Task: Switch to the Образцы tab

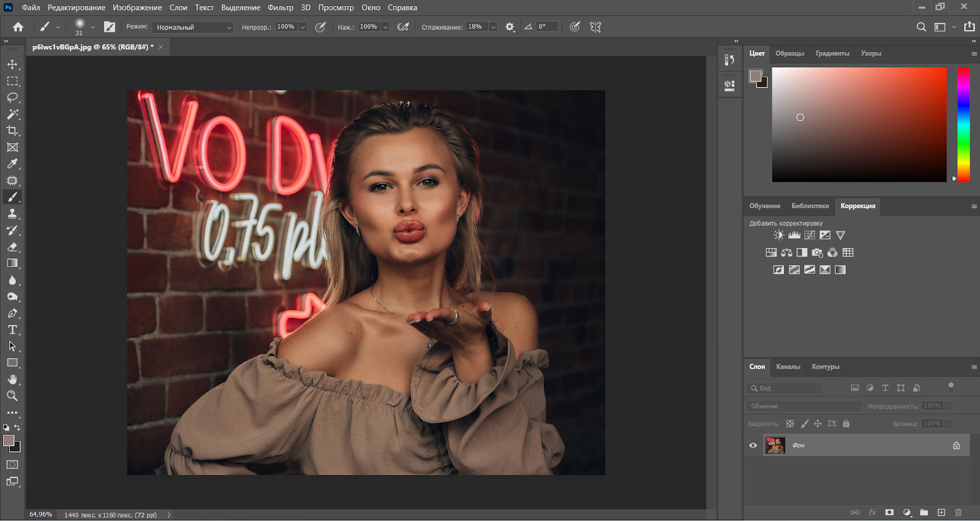Action: pos(790,53)
